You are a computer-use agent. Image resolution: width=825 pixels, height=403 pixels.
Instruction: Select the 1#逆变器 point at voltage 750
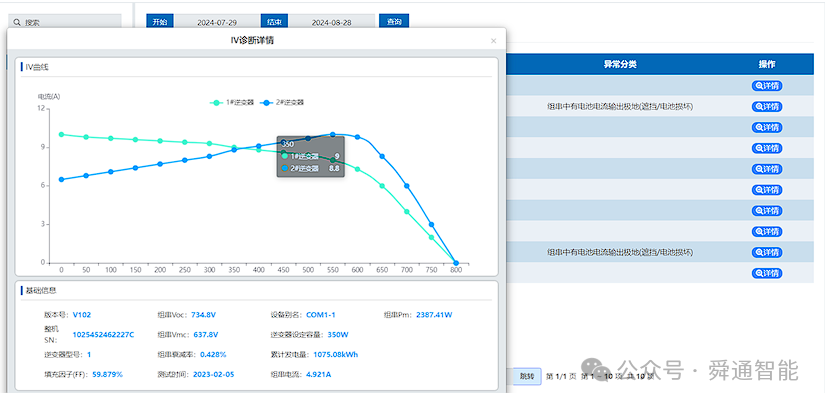431,237
